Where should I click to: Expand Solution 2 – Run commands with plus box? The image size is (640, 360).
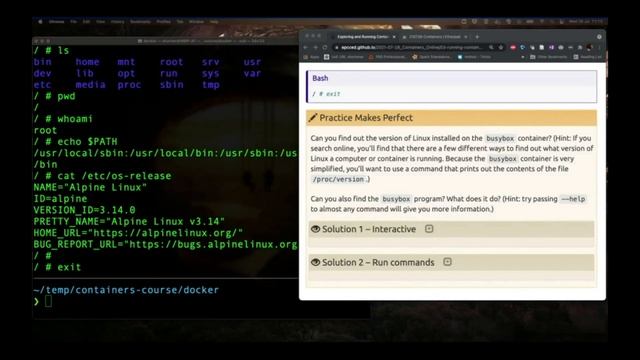447,262
